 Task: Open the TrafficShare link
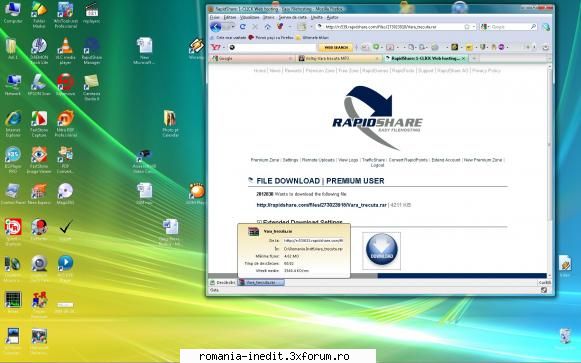[x=373, y=160]
